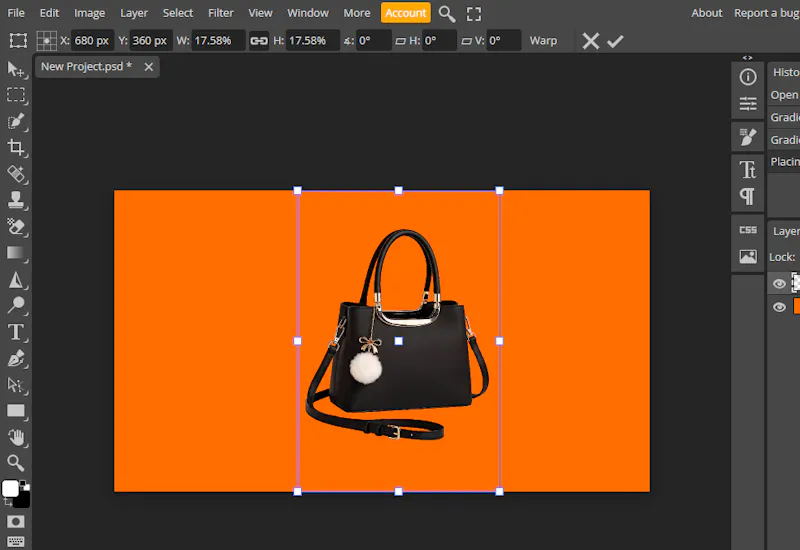The image size is (800, 550).
Task: Select the Gradient tool
Action: coord(16,253)
